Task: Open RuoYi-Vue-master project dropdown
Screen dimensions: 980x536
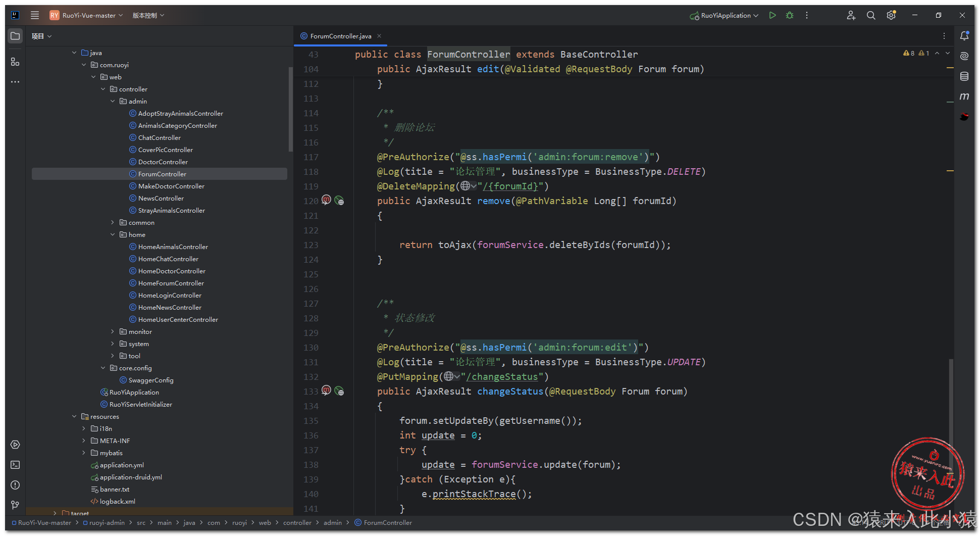Action: [x=86, y=15]
